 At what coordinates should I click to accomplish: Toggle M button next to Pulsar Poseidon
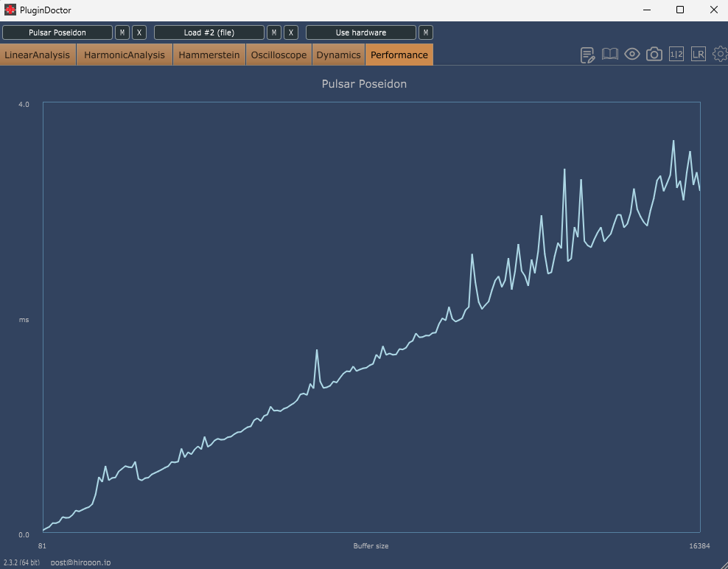[x=122, y=32]
